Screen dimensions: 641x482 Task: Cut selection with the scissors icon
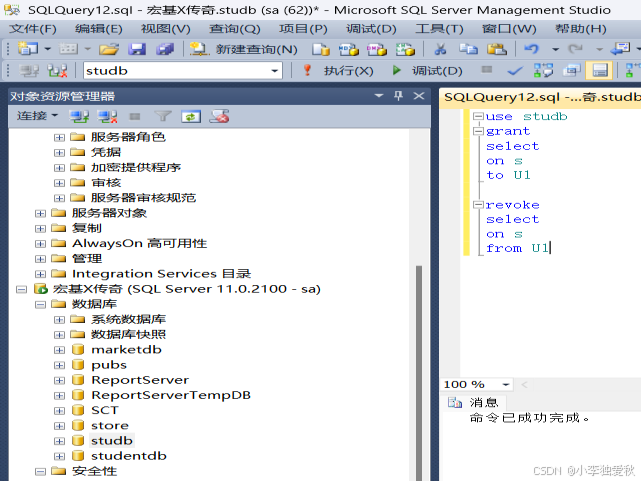(x=440, y=49)
